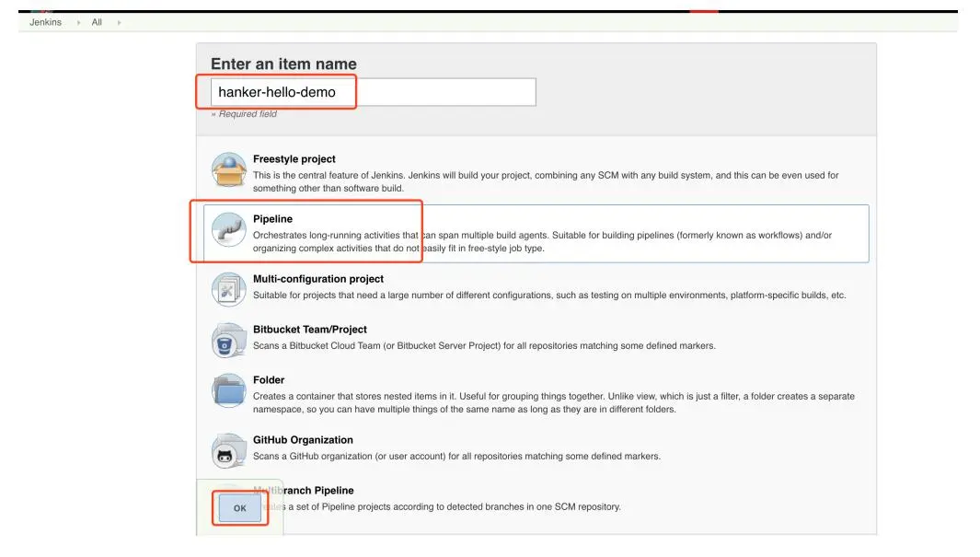Open the All breadcrumb link
The image size is (980, 557).
tap(97, 22)
